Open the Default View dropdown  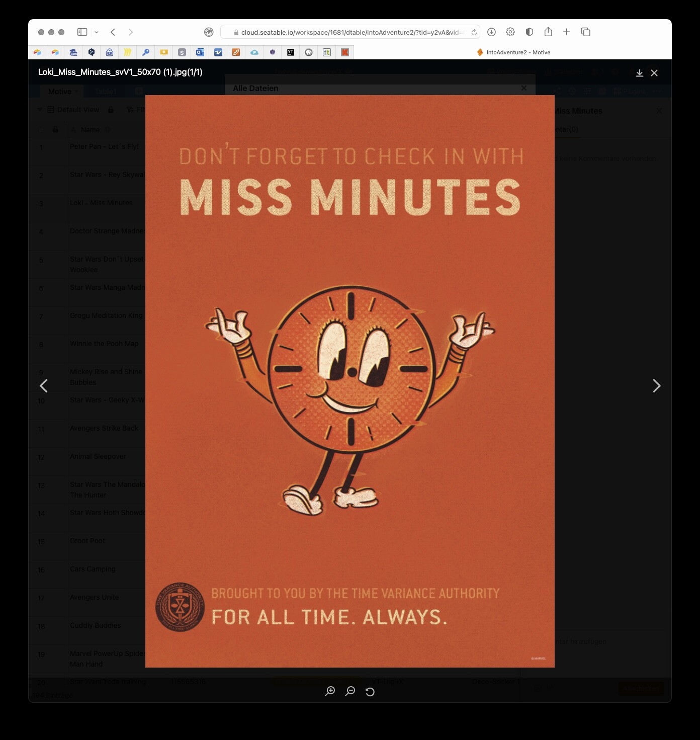click(x=73, y=110)
